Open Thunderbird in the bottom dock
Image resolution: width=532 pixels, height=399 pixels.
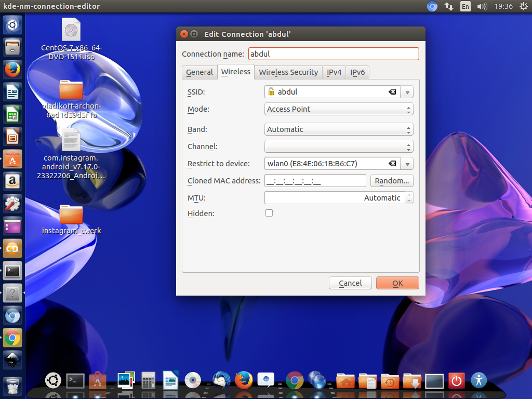coord(221,380)
